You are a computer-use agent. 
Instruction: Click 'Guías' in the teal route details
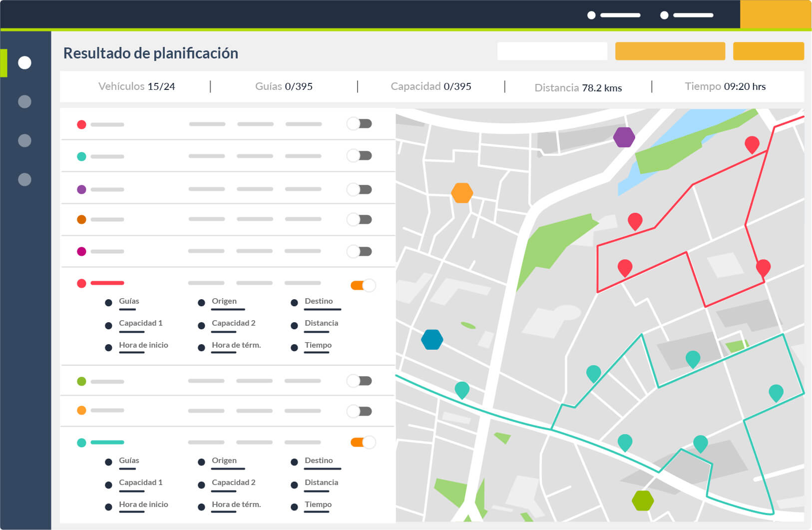[129, 461]
